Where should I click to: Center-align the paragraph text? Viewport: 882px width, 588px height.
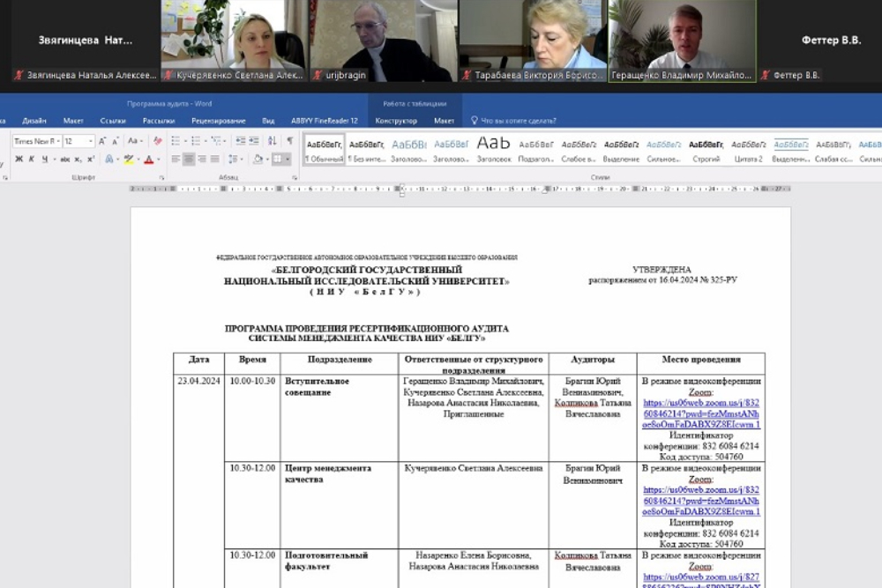[x=188, y=160]
